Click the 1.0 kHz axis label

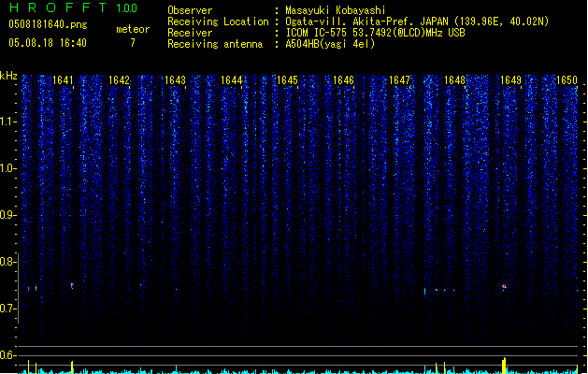point(7,168)
